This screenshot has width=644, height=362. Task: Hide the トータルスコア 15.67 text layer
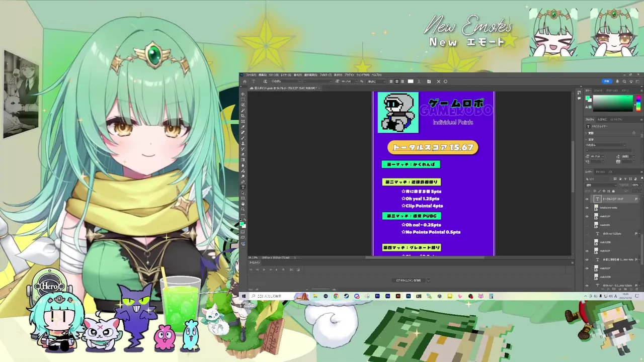pyautogui.click(x=587, y=199)
